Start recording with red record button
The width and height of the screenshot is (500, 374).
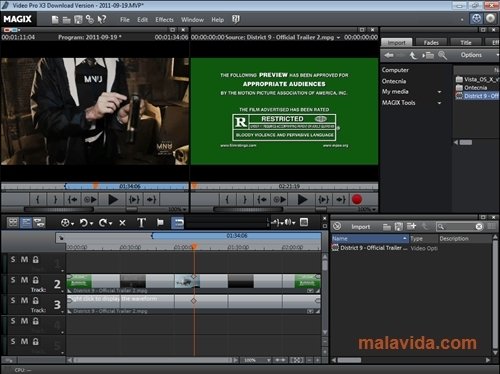[x=357, y=200]
